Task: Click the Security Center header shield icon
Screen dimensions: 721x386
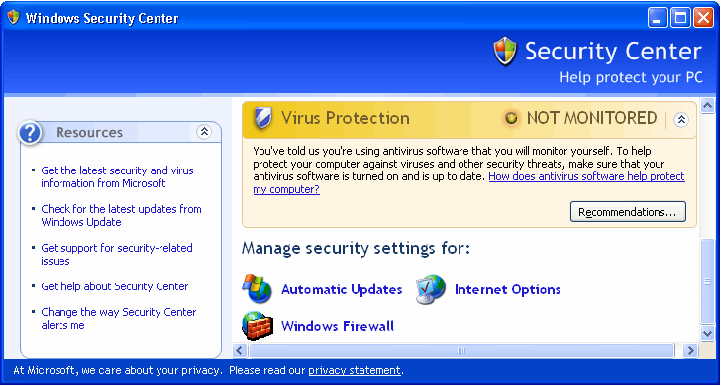Action: [505, 52]
